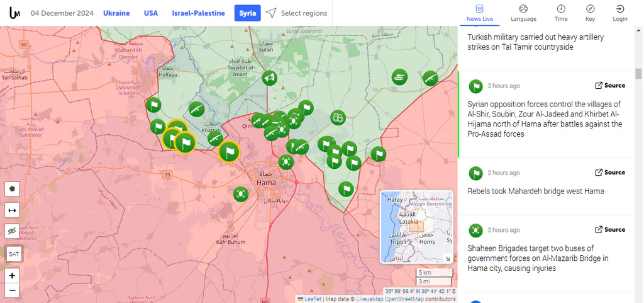Expand Select regions menu
The image size is (644, 303).
click(297, 13)
